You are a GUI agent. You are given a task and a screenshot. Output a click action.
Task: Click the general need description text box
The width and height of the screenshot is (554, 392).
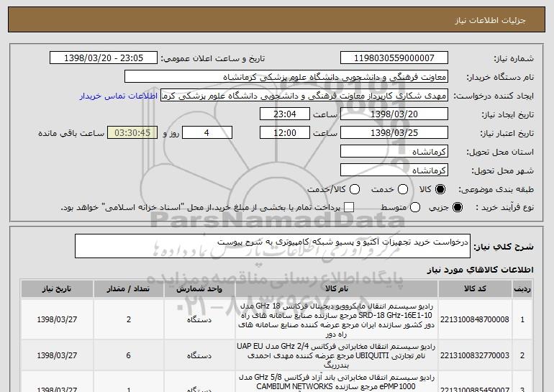(273, 246)
